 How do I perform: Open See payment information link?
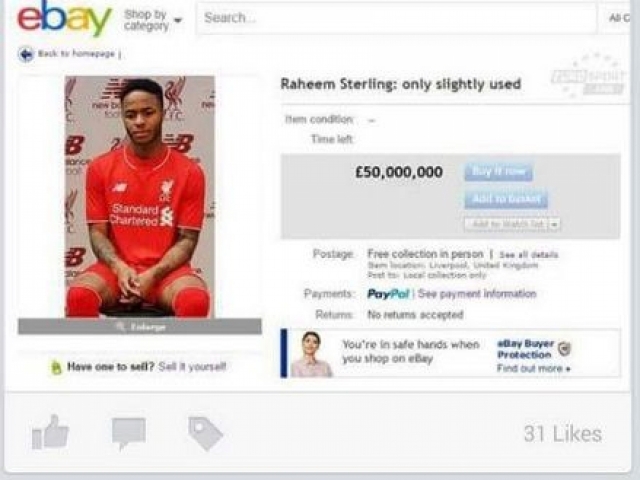coord(477,294)
